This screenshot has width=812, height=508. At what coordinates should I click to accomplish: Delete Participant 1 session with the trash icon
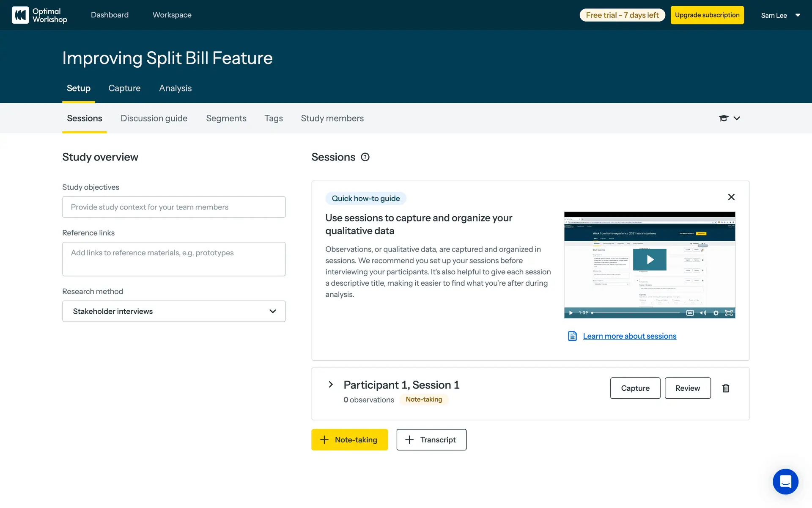726,388
